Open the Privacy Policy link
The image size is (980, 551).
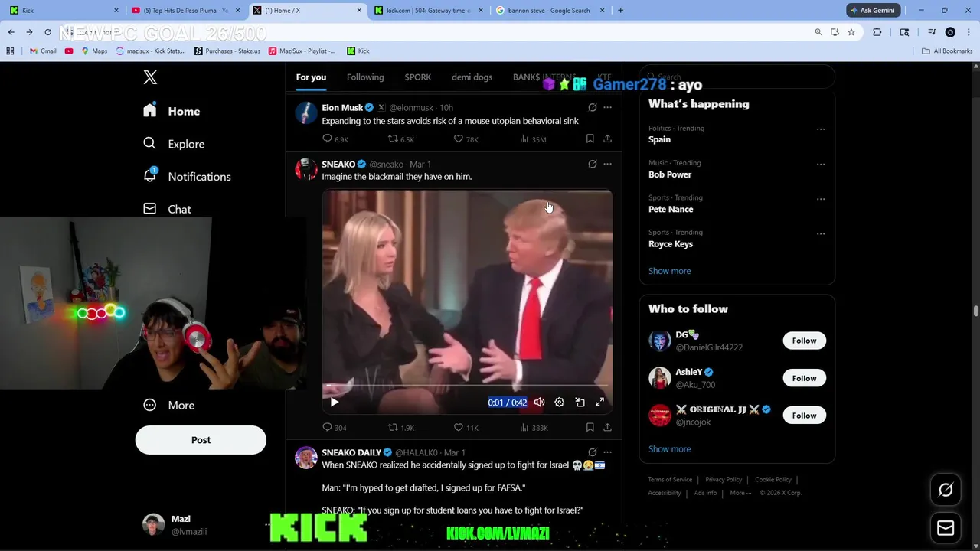(x=724, y=480)
